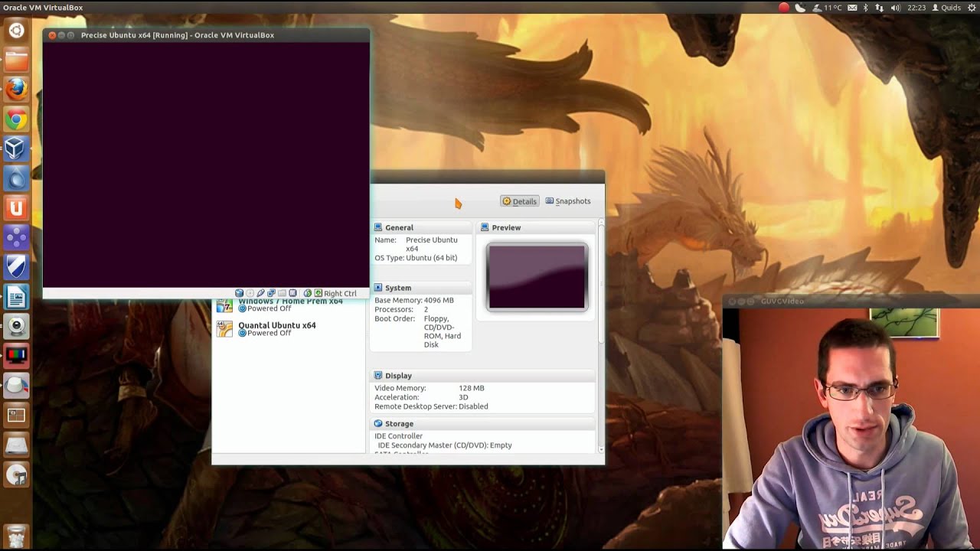Click the shared folders icon in VM status bar
The width and height of the screenshot is (980, 551).
[282, 293]
